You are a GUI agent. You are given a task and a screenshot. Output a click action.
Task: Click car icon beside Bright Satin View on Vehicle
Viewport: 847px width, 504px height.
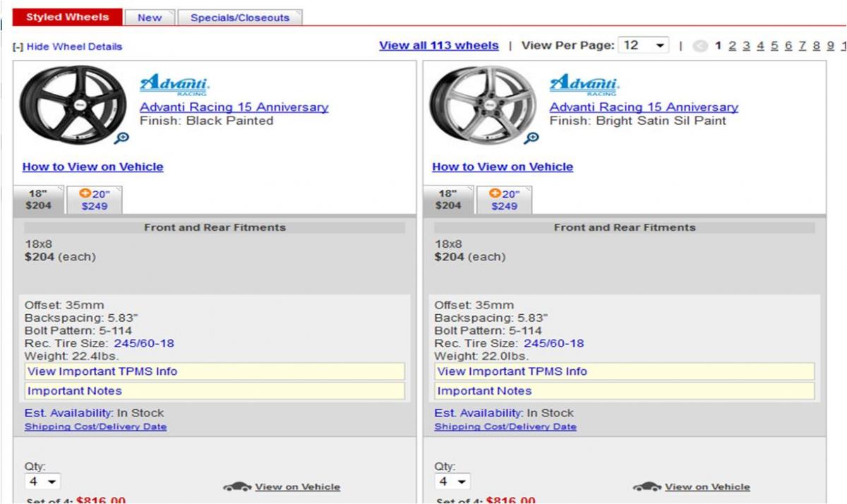[647, 486]
